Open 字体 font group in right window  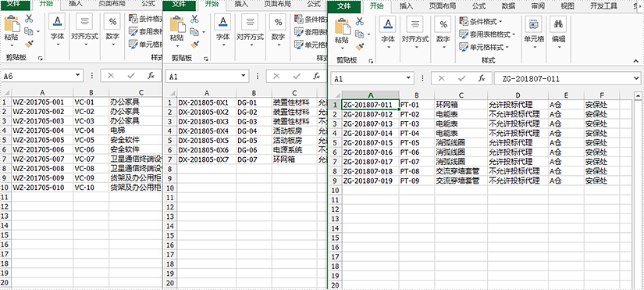point(388,33)
